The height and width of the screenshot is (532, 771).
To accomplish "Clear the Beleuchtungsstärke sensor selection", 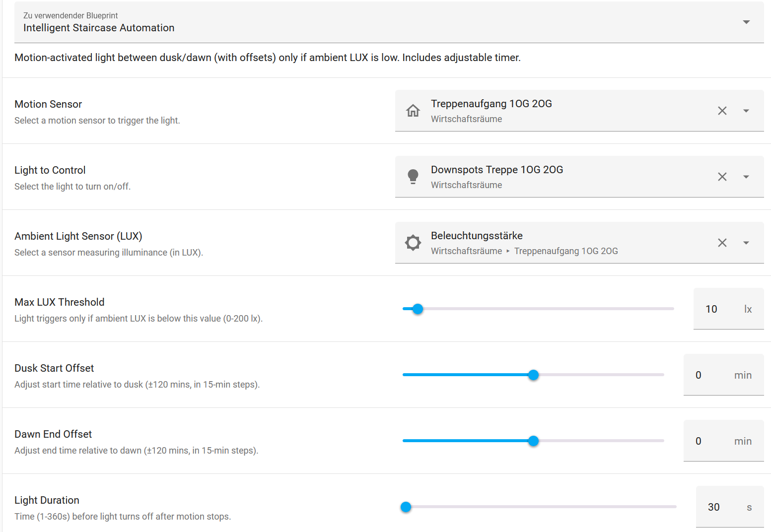I will pos(722,243).
